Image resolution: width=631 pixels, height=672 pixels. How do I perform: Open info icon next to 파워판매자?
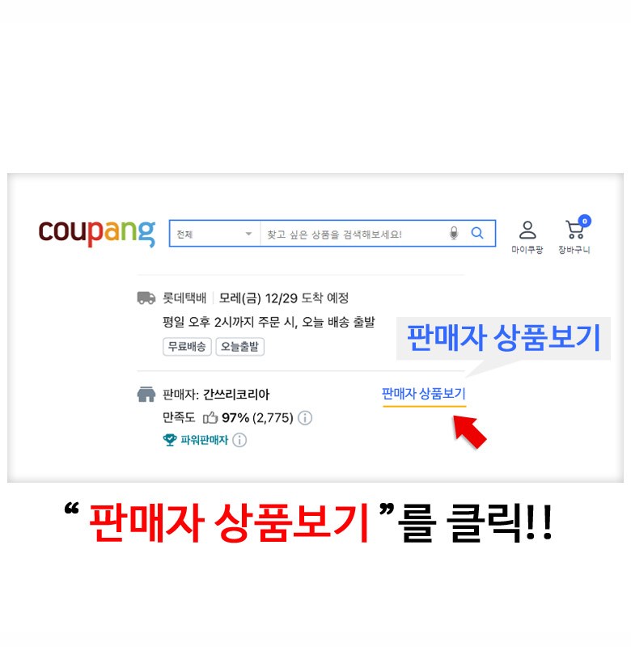point(239,440)
